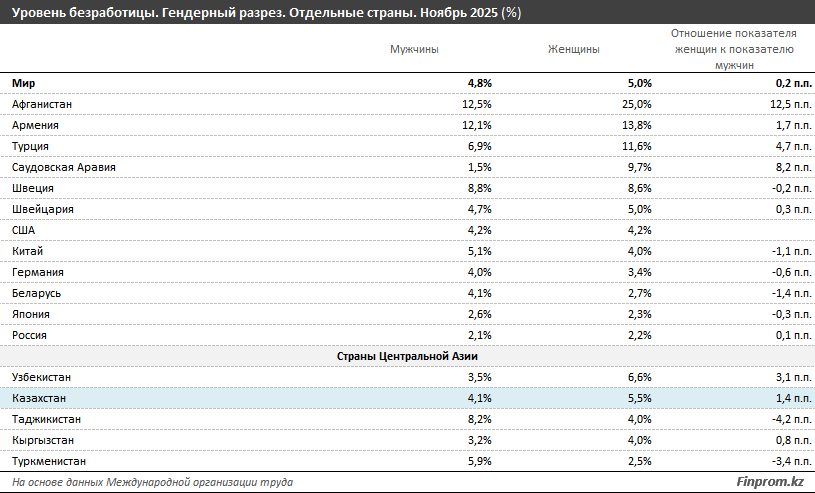Select Armenia women's value 13,8%
Screen dimensions: 815x493
(637, 125)
